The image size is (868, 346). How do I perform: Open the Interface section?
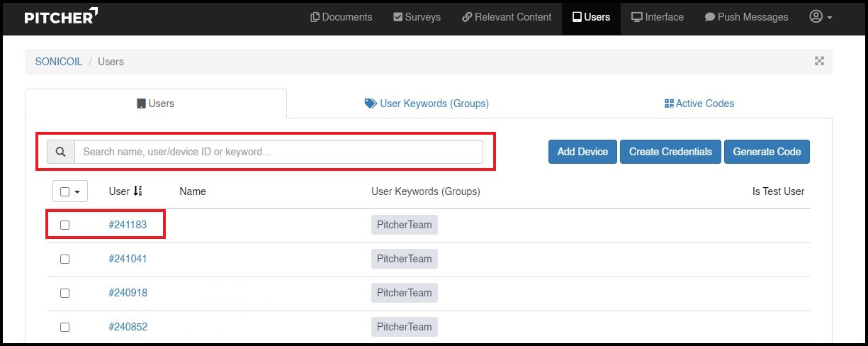(x=658, y=17)
